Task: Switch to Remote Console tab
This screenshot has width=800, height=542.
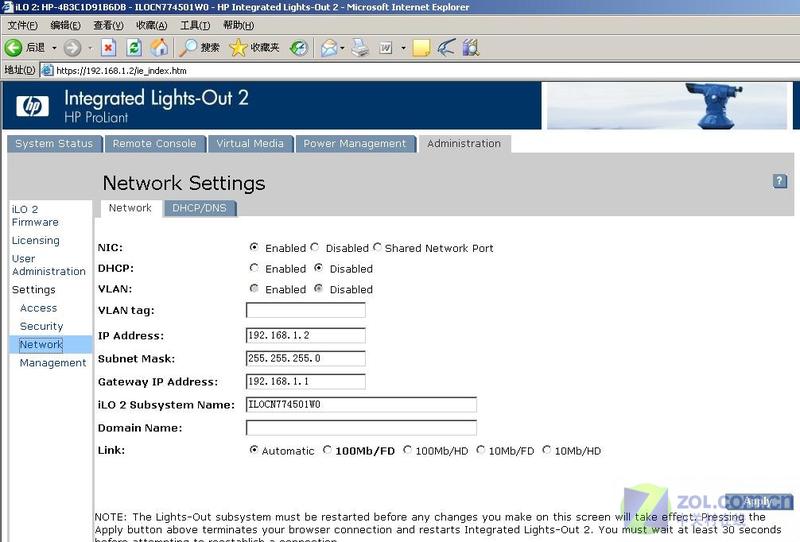Action: click(x=155, y=144)
